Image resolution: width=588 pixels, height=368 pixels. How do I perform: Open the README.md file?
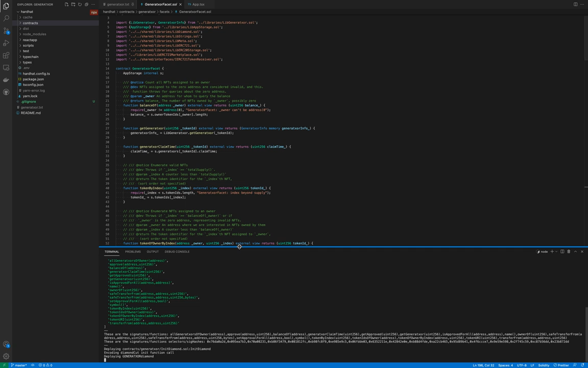point(56,112)
